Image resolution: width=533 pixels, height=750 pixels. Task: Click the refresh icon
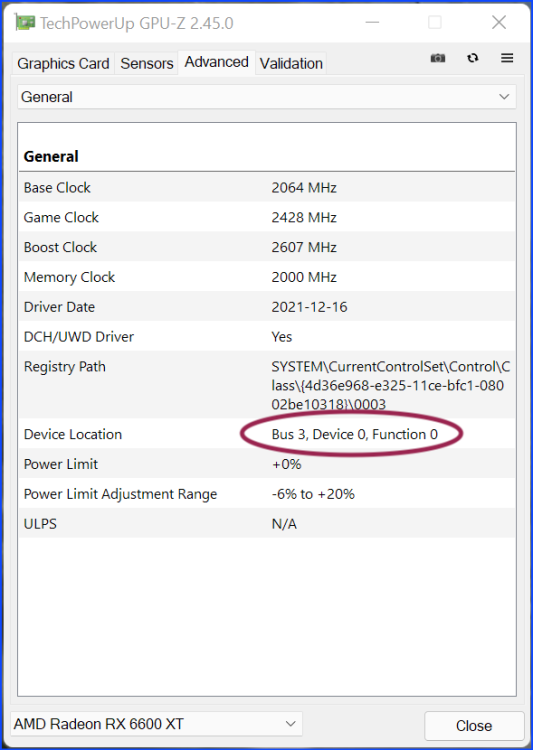[473, 58]
